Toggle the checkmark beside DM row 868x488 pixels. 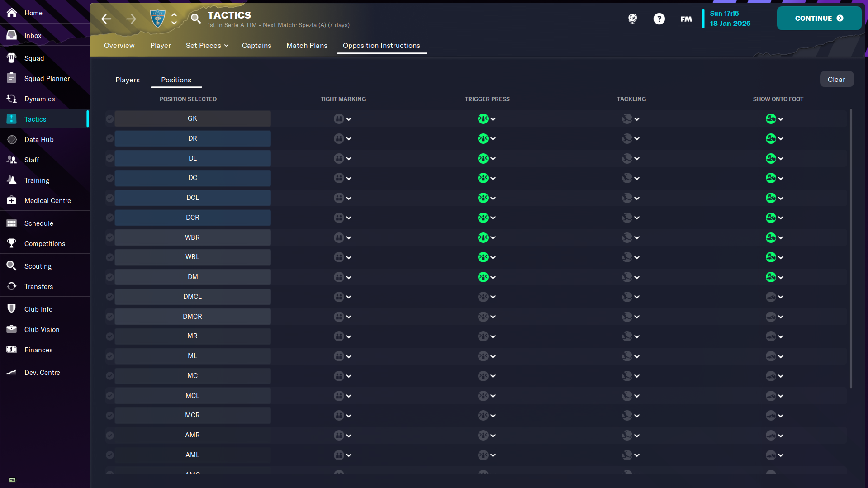[x=110, y=277]
